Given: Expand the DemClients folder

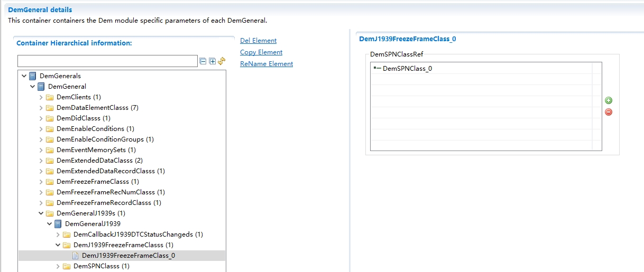Looking at the screenshot, I should (x=41, y=97).
